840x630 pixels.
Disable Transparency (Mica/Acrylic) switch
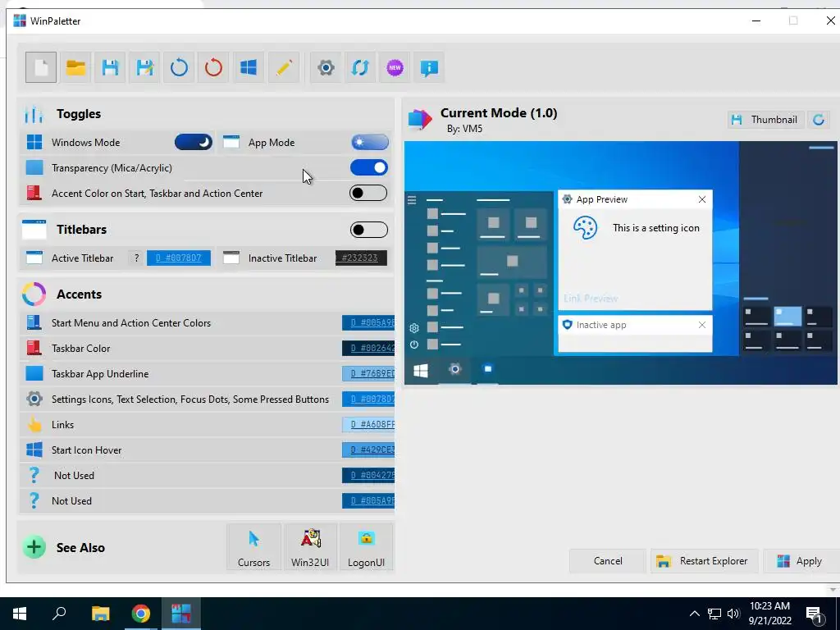(369, 167)
